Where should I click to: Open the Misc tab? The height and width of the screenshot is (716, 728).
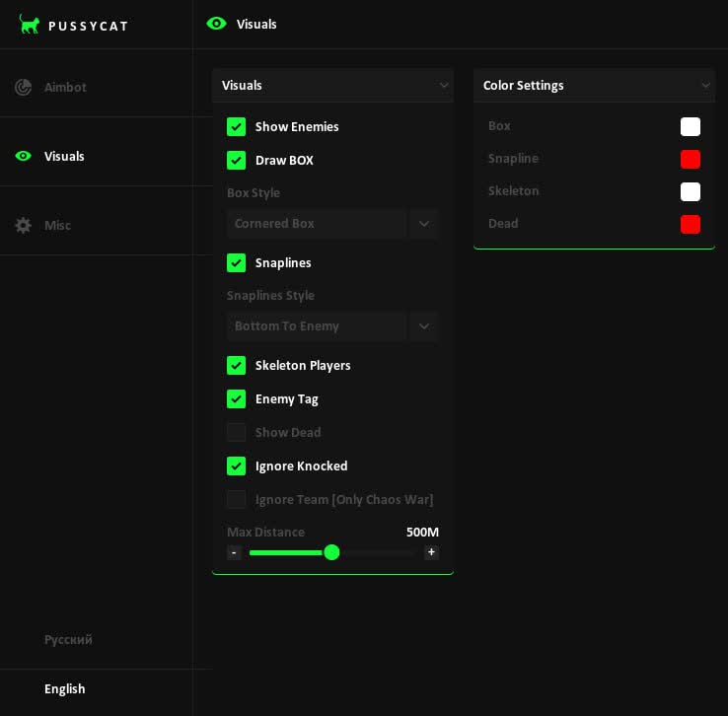click(x=57, y=225)
